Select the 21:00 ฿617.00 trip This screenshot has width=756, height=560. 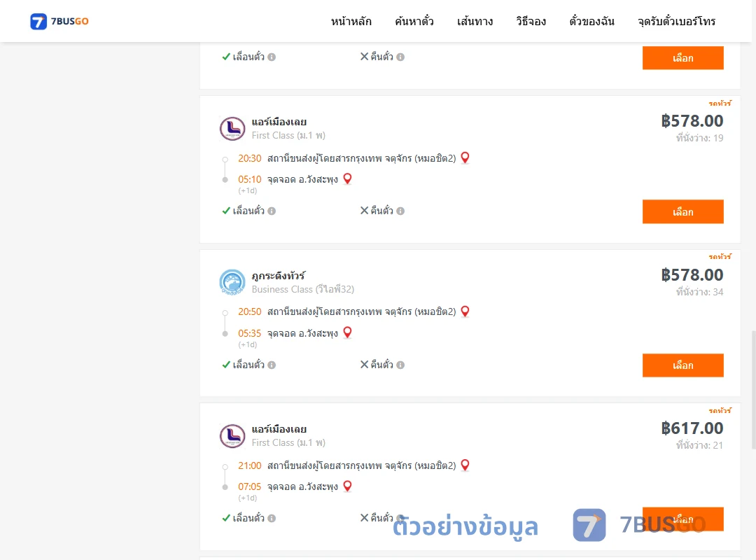point(682,519)
